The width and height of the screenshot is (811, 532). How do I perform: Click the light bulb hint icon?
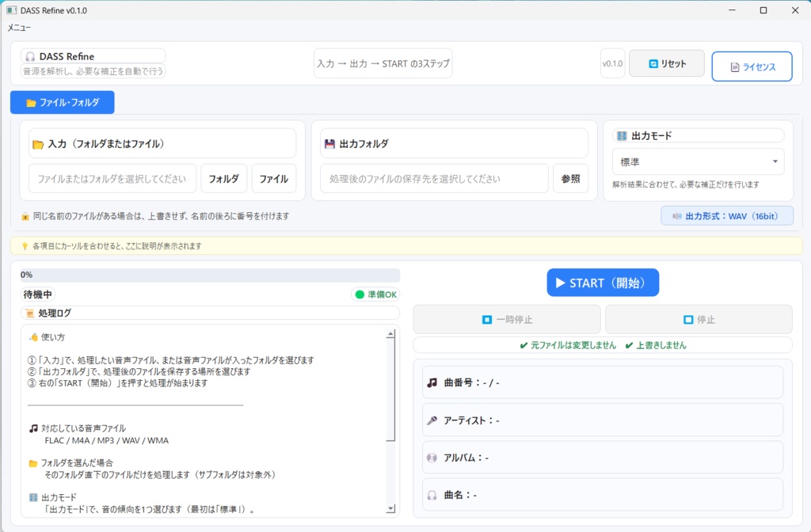(x=25, y=246)
